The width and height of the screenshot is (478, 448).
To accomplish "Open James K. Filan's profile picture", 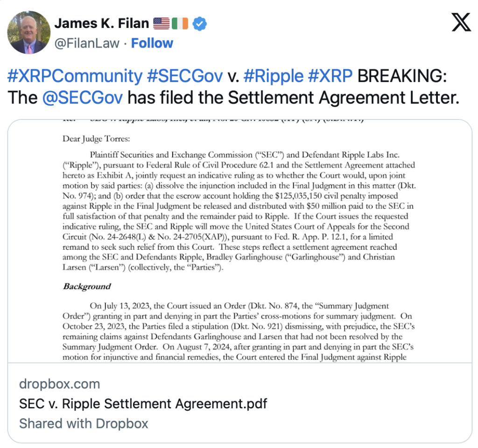I will pos(29,32).
